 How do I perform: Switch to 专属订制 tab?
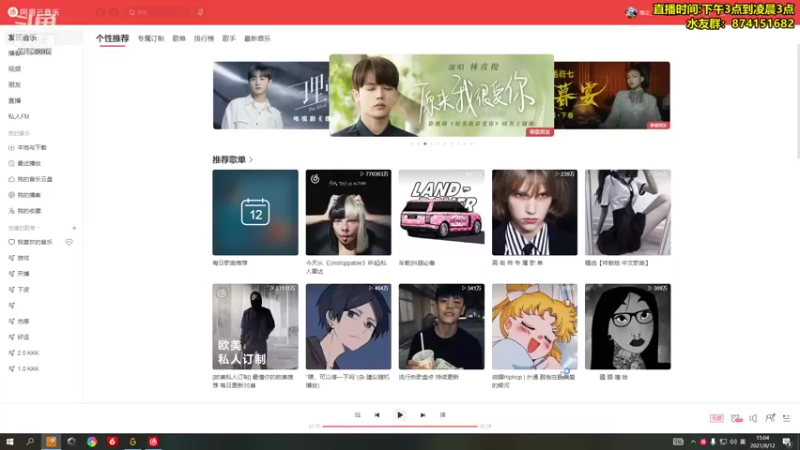pyautogui.click(x=151, y=39)
